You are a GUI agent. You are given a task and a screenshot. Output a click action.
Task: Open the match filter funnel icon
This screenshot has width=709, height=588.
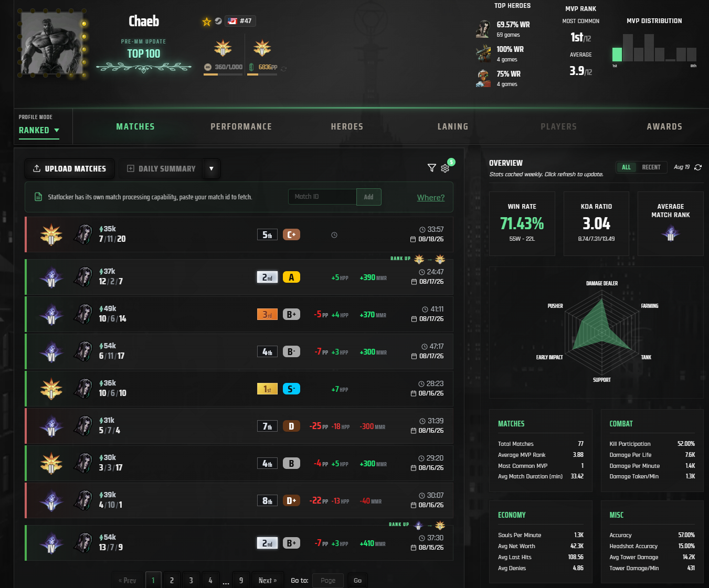(x=432, y=168)
